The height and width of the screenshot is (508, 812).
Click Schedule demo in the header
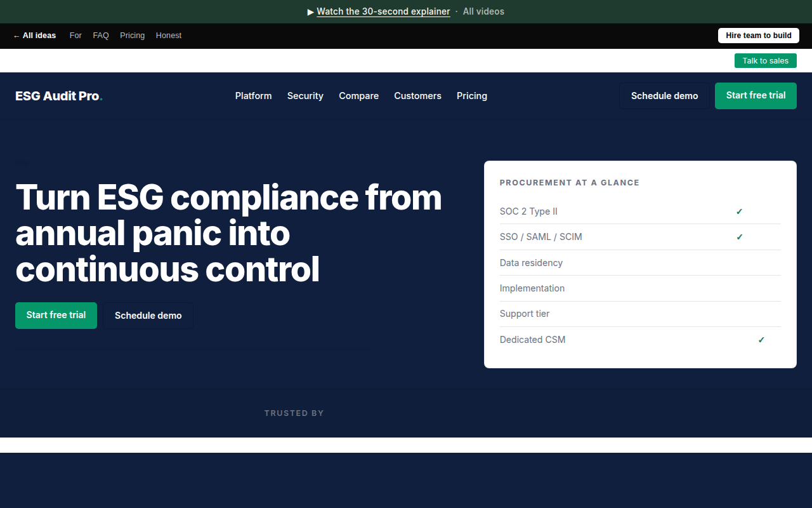pos(664,96)
